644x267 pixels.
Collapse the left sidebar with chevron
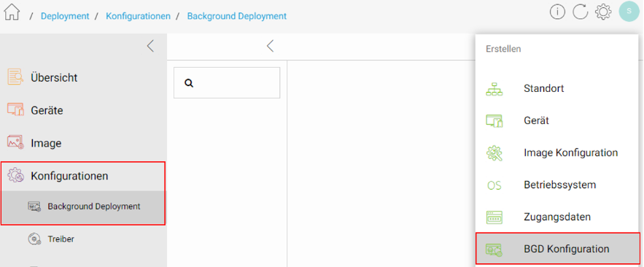pos(151,46)
